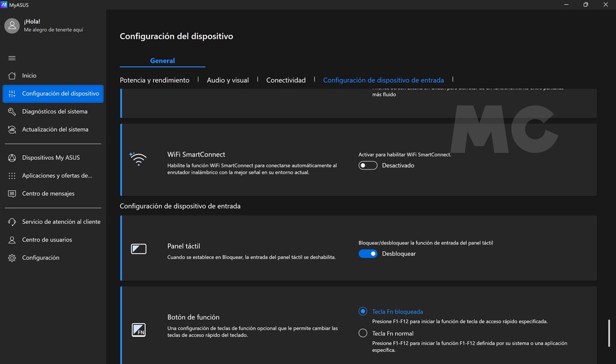Click the vertical scrollbar thumb
Screen dimensions: 616x364
[609, 333]
